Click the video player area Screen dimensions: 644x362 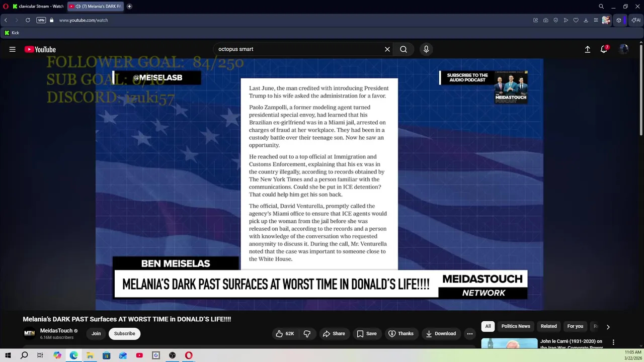click(319, 184)
